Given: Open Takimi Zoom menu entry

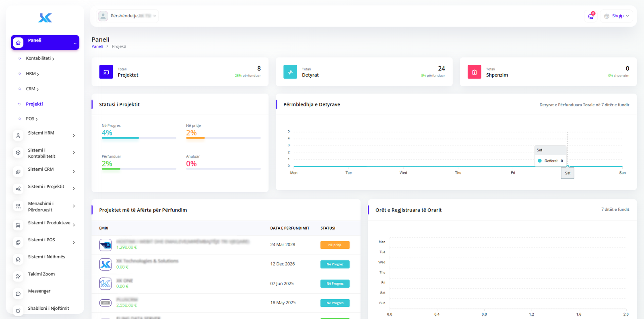Looking at the screenshot, I should pyautogui.click(x=41, y=274).
